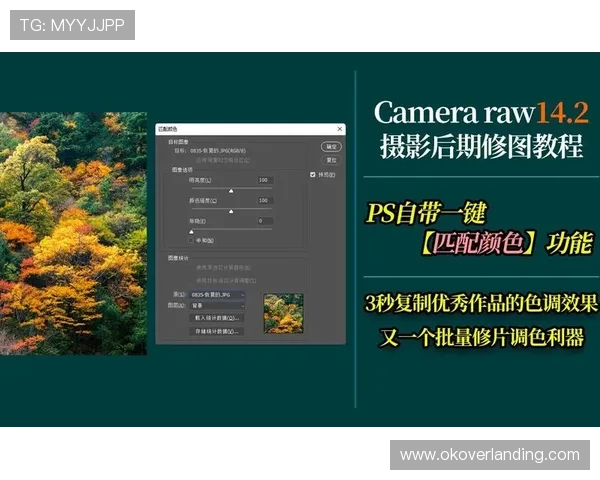Image resolution: width=600 pixels, height=480 pixels.
Task: Click the 颜色强度 (Color Intensity) slider handle
Action: [231, 211]
